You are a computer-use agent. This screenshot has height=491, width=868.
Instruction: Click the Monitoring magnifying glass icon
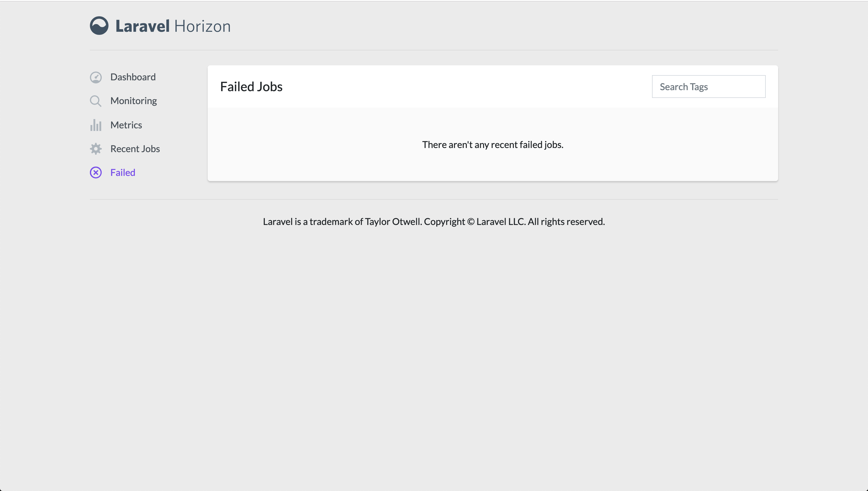(x=96, y=101)
